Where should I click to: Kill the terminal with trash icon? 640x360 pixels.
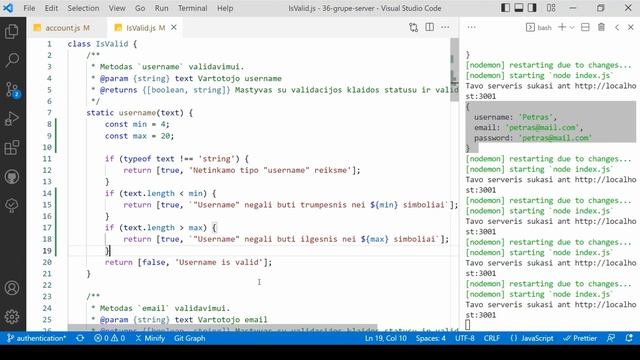click(x=601, y=27)
